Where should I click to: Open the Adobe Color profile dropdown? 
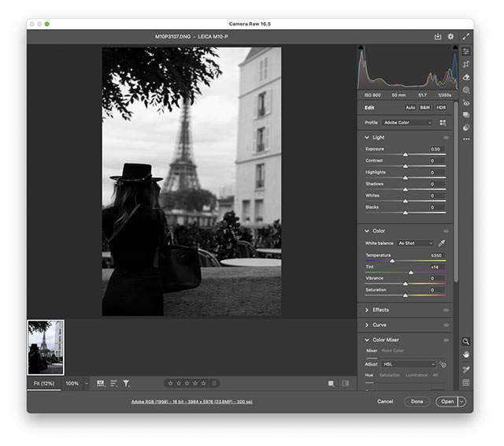pyautogui.click(x=407, y=122)
